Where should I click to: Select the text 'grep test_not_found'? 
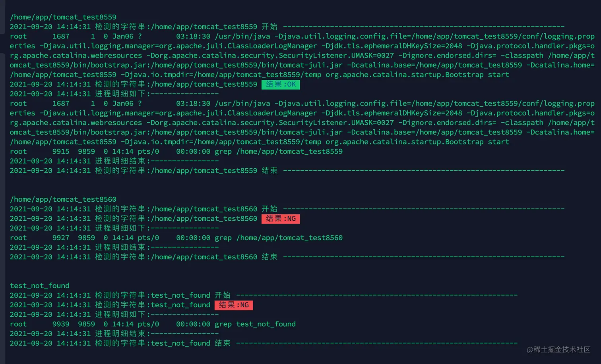(x=255, y=324)
